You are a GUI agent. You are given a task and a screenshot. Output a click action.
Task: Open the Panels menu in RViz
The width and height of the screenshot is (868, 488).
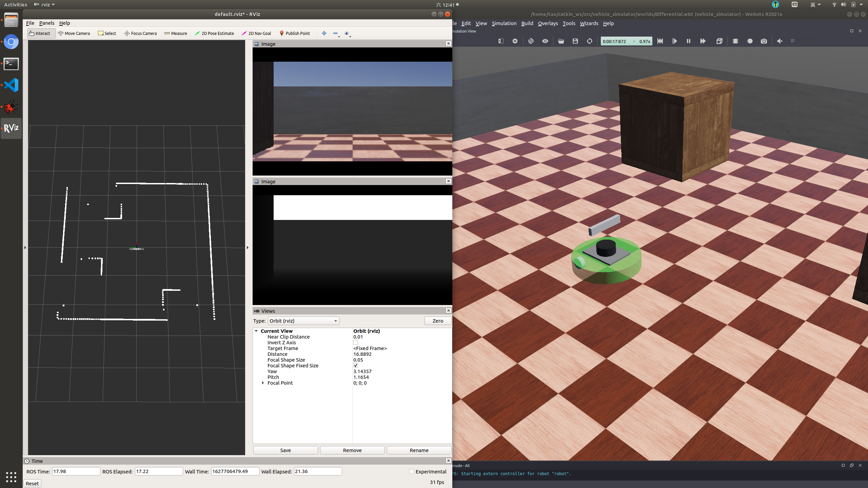click(47, 23)
